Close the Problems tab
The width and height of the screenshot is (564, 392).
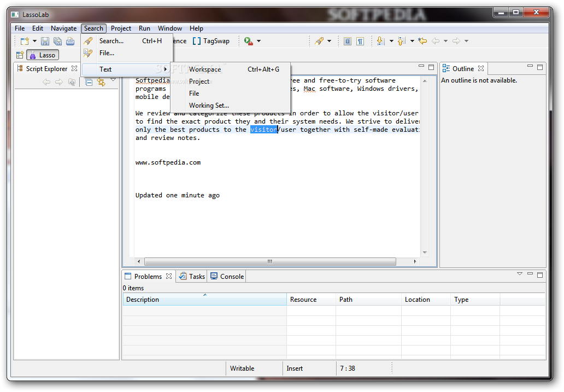[169, 276]
